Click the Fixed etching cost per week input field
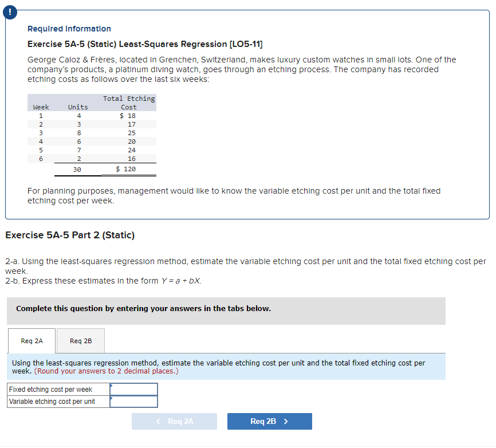Viewport: 496px width, 448px height. (134, 389)
